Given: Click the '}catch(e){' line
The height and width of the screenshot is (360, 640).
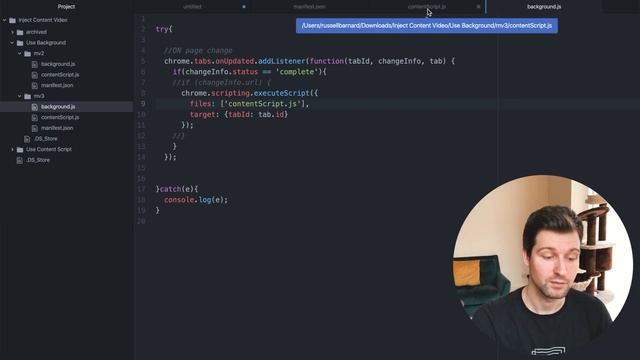Looking at the screenshot, I should point(177,189).
